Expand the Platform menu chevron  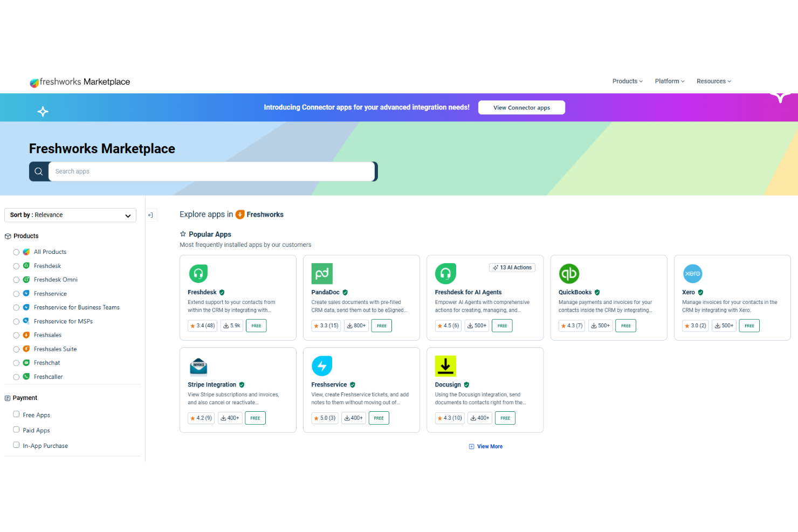(683, 81)
